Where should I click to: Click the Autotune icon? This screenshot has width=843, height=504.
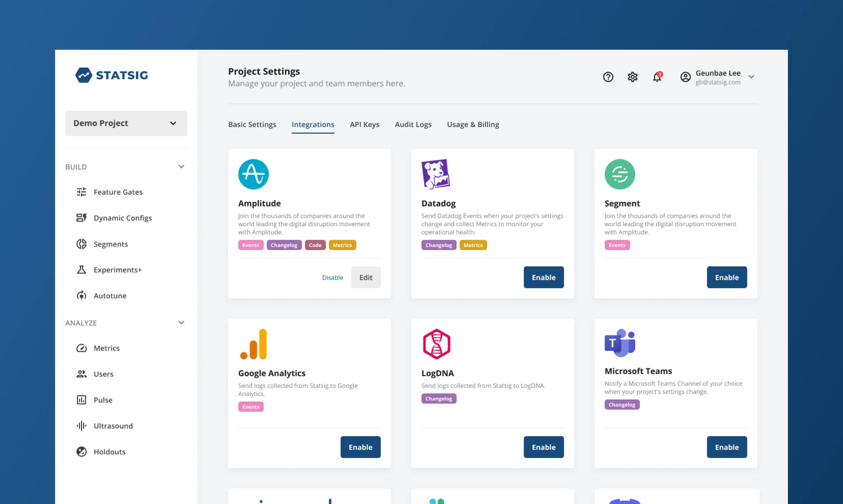pos(81,295)
